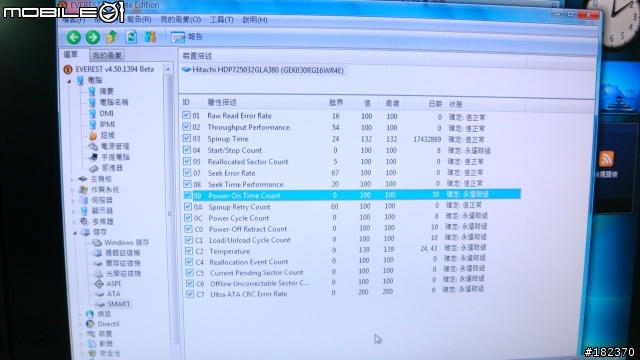The height and width of the screenshot is (360, 640).
Task: Toggle the Current Pending Sector Count checkbox
Action: click(189, 272)
